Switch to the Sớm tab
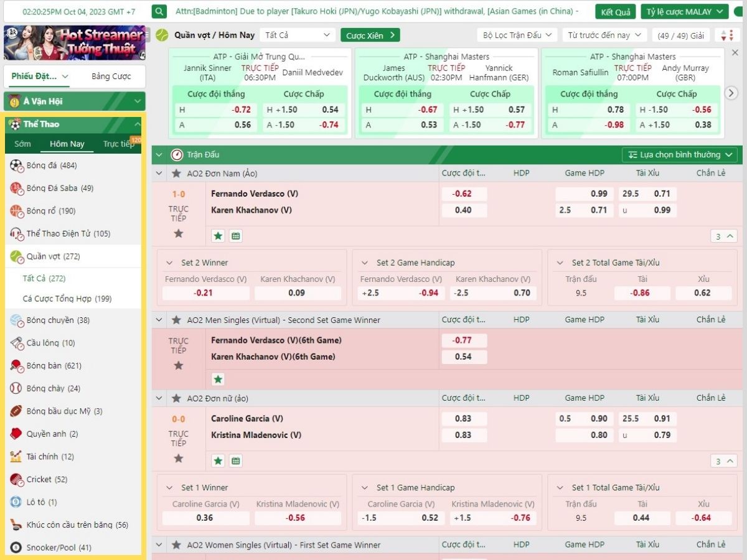Image resolution: width=747 pixels, height=560 pixels. (x=22, y=144)
